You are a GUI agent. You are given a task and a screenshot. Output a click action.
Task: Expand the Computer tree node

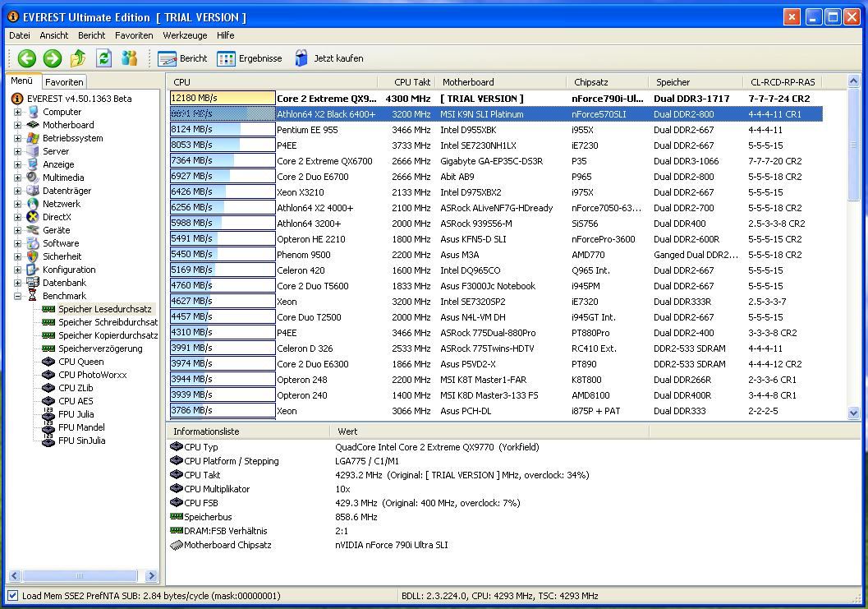(x=18, y=112)
